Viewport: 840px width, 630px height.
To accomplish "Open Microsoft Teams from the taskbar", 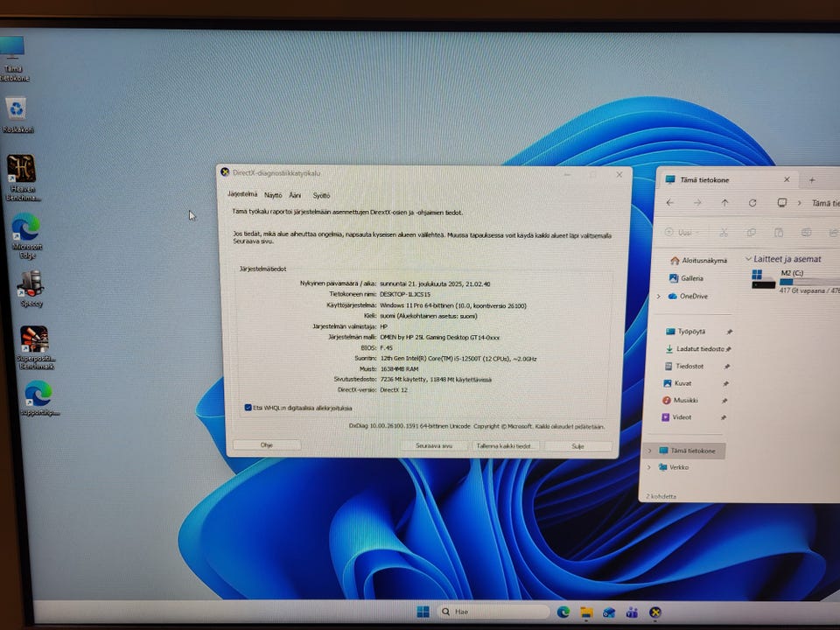I will coord(632,612).
